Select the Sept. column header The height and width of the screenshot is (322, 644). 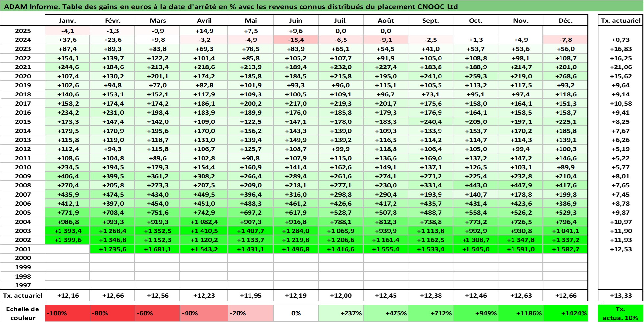431,20
